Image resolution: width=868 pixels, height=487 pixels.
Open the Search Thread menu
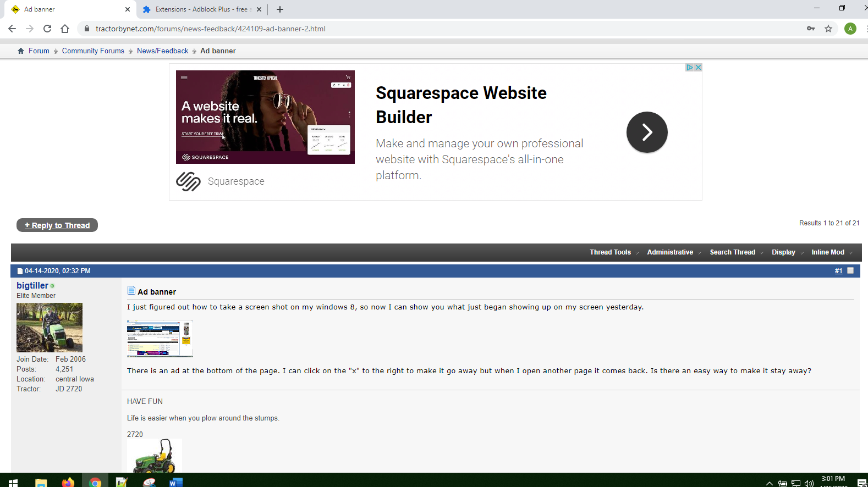click(x=732, y=252)
